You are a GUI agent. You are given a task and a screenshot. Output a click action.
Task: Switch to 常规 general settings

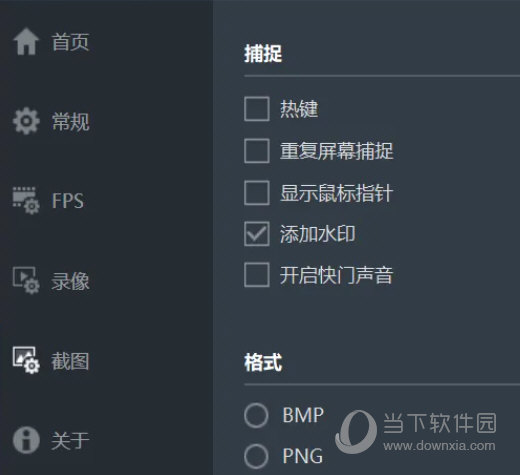(x=70, y=122)
